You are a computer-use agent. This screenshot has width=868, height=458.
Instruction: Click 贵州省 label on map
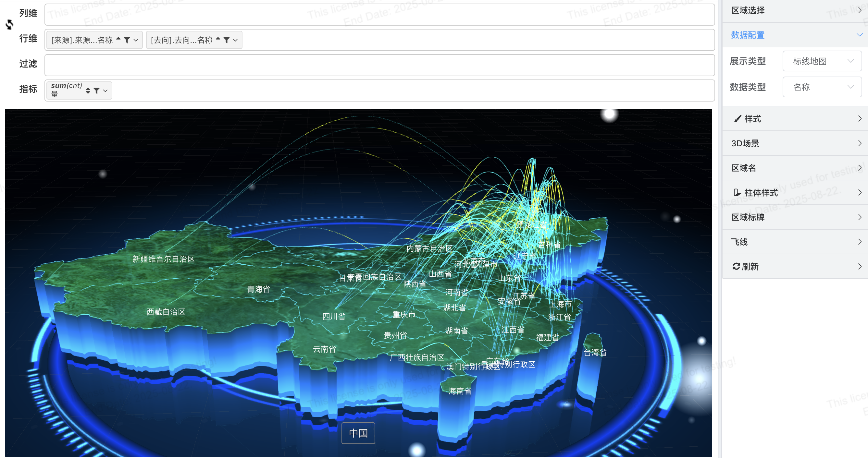(395, 335)
